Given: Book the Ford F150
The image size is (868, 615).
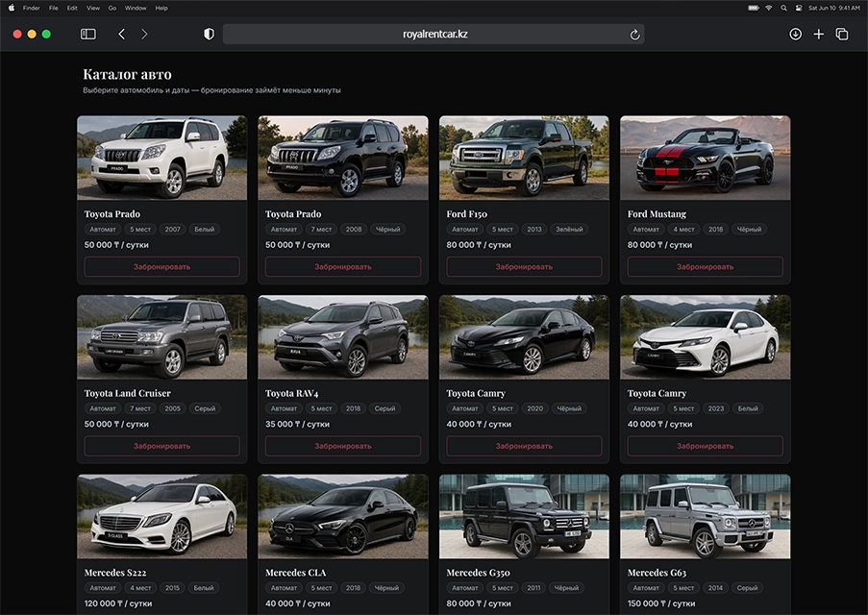Looking at the screenshot, I should click(524, 266).
